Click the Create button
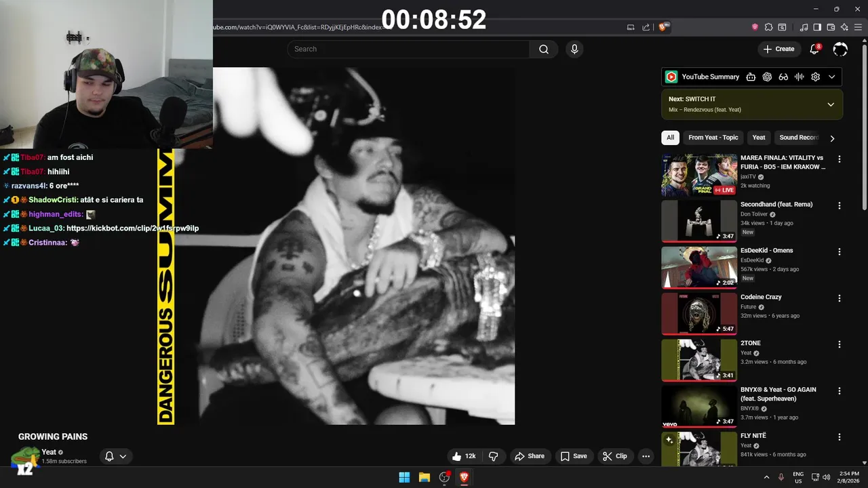The image size is (868, 488). pos(778,49)
